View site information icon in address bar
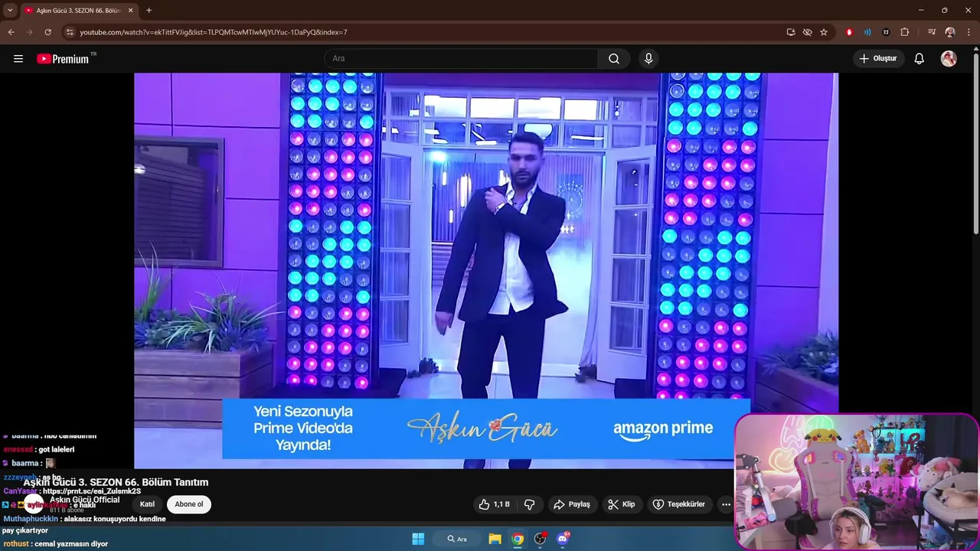980x551 pixels. pyautogui.click(x=70, y=32)
